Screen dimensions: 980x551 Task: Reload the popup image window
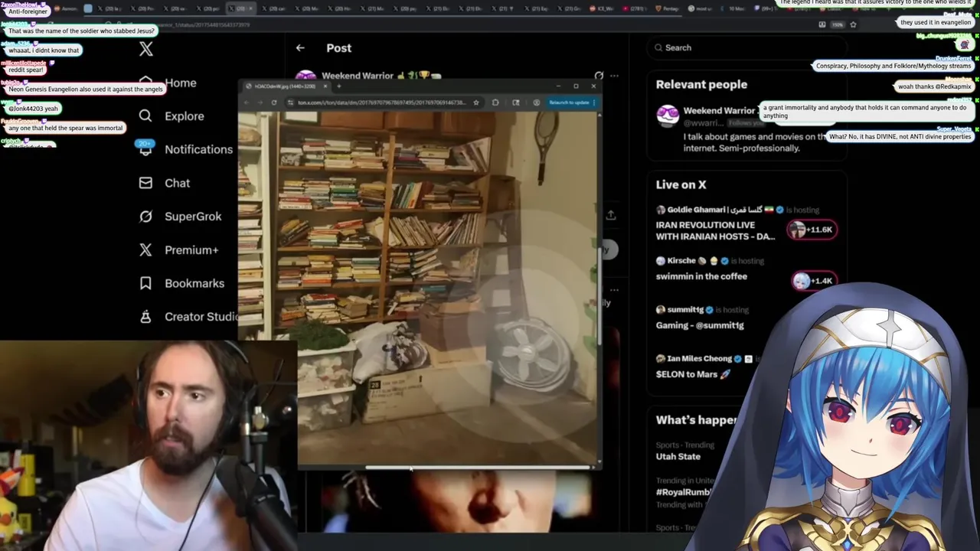[x=273, y=103]
